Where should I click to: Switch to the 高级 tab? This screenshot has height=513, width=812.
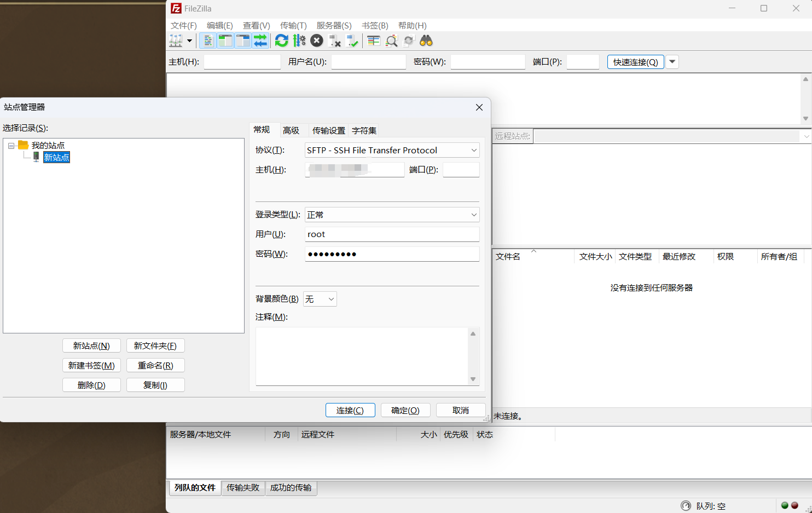(291, 130)
